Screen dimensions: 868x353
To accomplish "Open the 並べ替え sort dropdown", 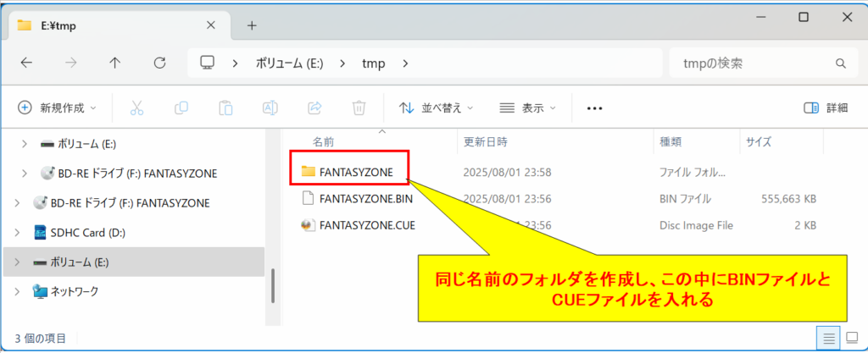I will tap(437, 108).
